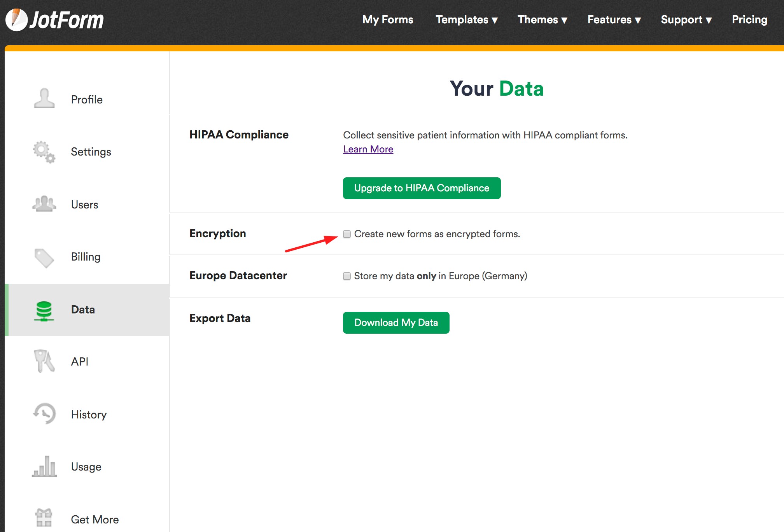Click the Billing price tag icon
Image resolution: width=784 pixels, height=532 pixels.
coord(44,257)
